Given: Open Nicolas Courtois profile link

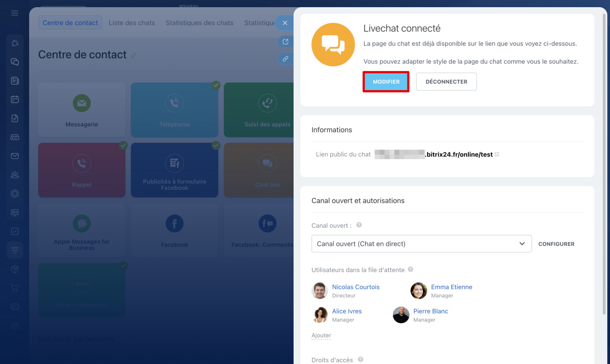Looking at the screenshot, I should click(356, 287).
